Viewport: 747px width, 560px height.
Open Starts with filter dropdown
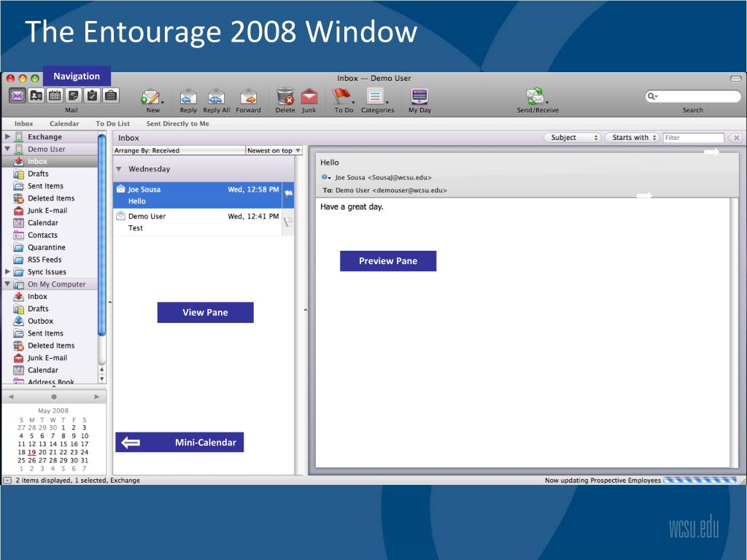[x=632, y=138]
